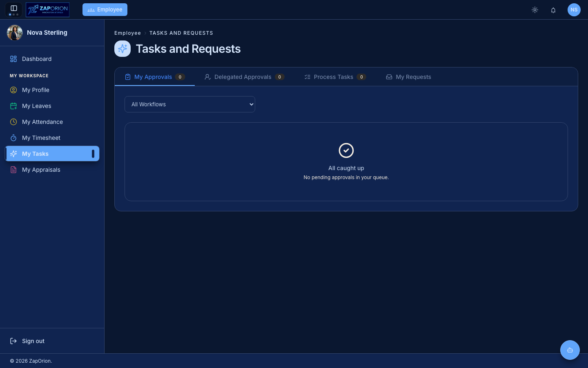This screenshot has height=368, width=588.
Task: Click the Tasks and Requests heading
Action: coord(188,49)
